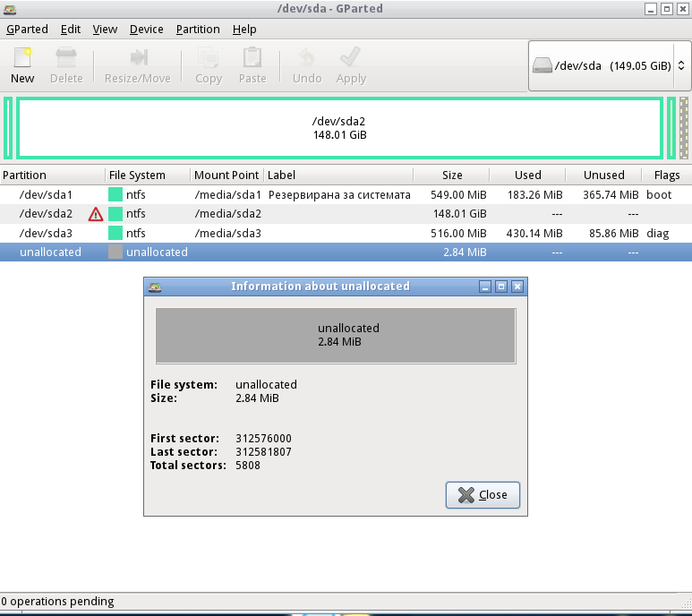Sort by the File System column header
This screenshot has height=616, width=692.
coord(148,175)
